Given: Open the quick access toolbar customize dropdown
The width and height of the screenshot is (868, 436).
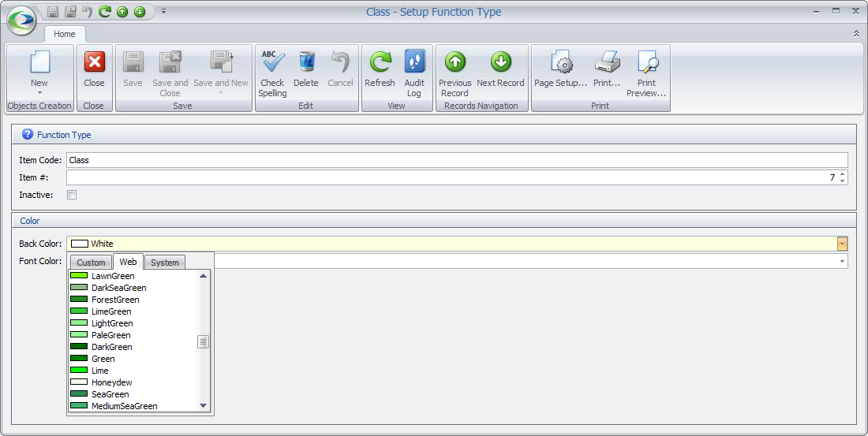Looking at the screenshot, I should [x=164, y=11].
